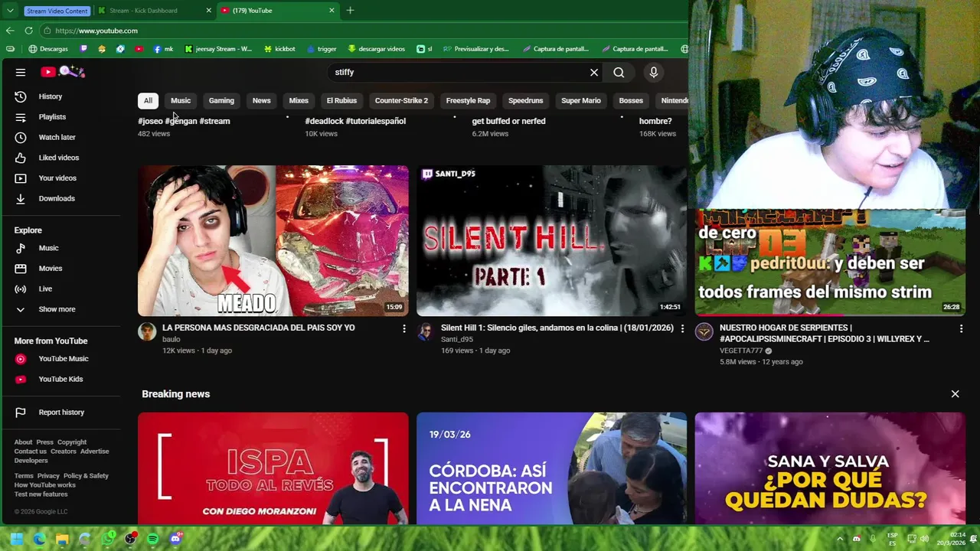The height and width of the screenshot is (551, 980).
Task: Dismiss the Breaking news section
Action: [x=955, y=394]
